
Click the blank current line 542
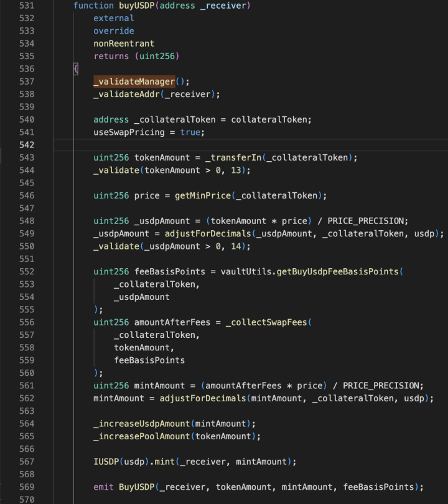tap(251, 145)
